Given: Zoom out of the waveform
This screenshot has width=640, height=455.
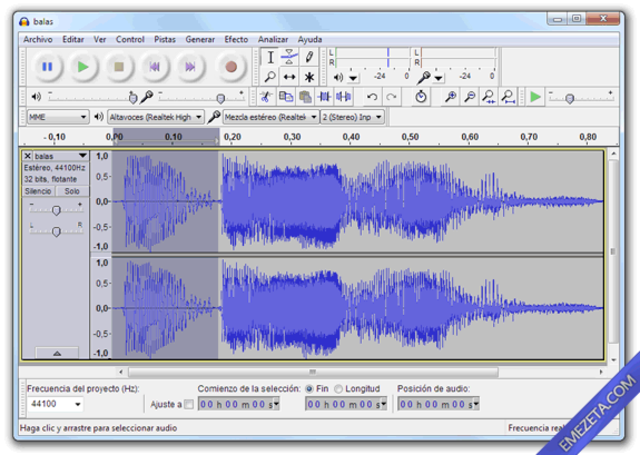Looking at the screenshot, I should [470, 97].
